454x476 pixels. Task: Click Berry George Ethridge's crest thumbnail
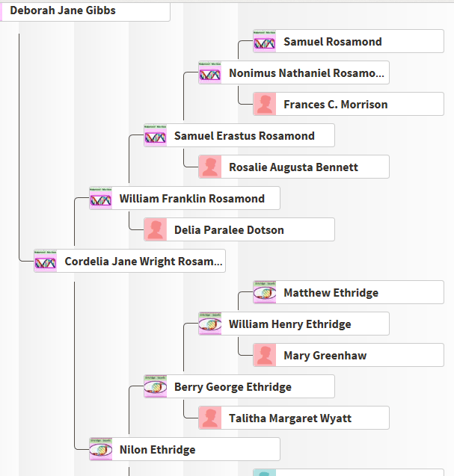pos(156,387)
